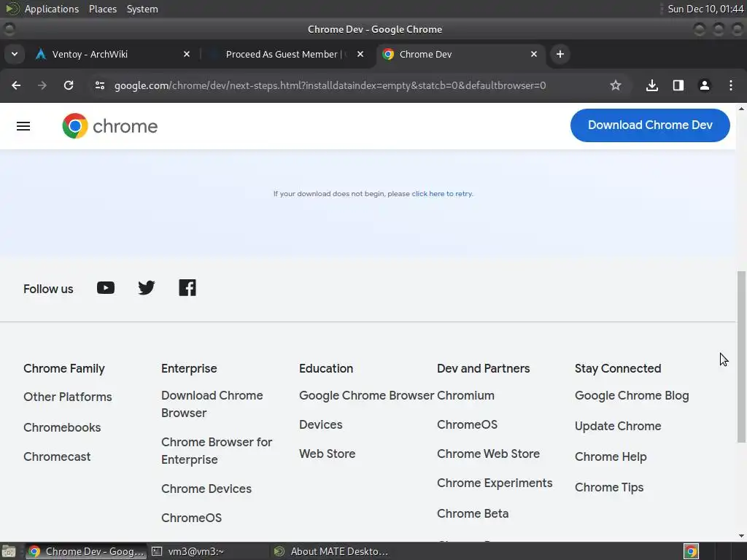Open the Google Chrome Browser education link
This screenshot has height=560, width=747.
pos(366,396)
